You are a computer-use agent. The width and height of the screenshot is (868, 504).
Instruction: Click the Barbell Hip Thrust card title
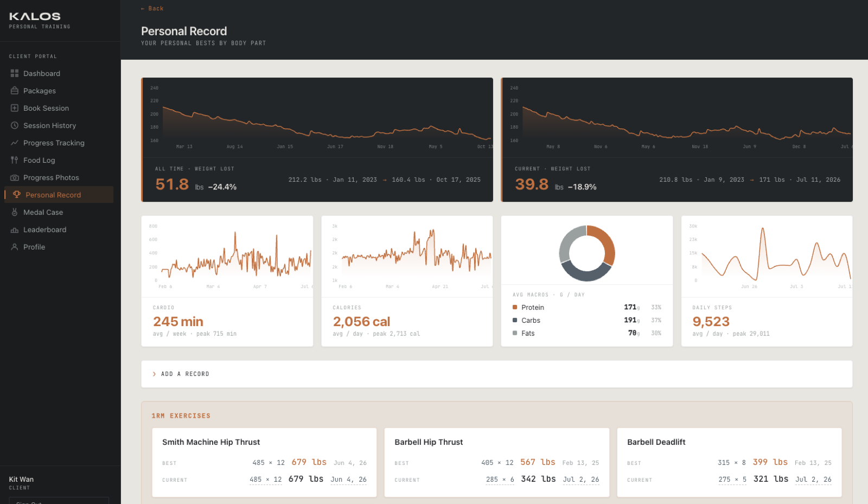[x=429, y=442]
